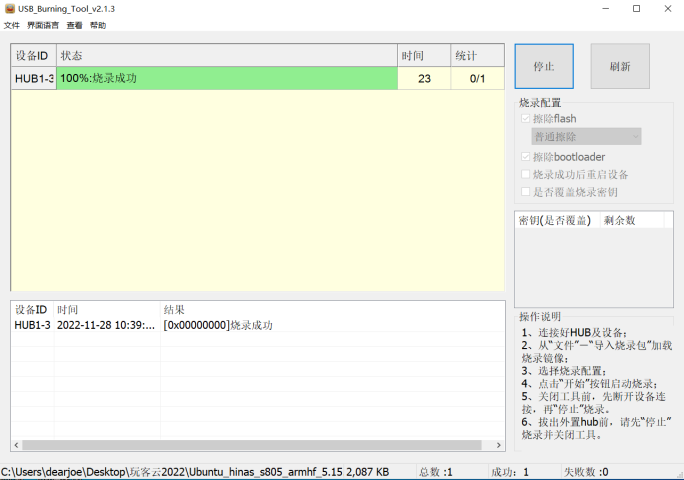The height and width of the screenshot is (480, 684).
Task: Open the 查看 menu
Action: tap(74, 25)
